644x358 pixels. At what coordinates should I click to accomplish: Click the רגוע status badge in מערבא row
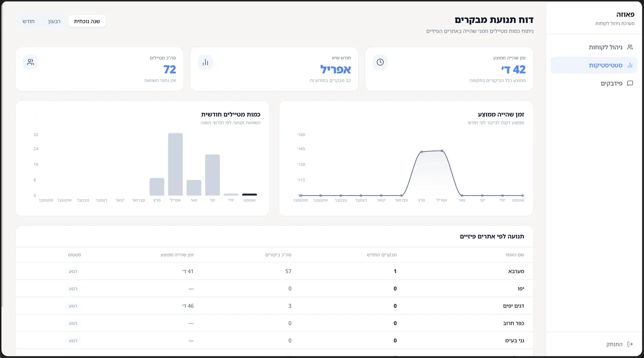pyautogui.click(x=73, y=271)
